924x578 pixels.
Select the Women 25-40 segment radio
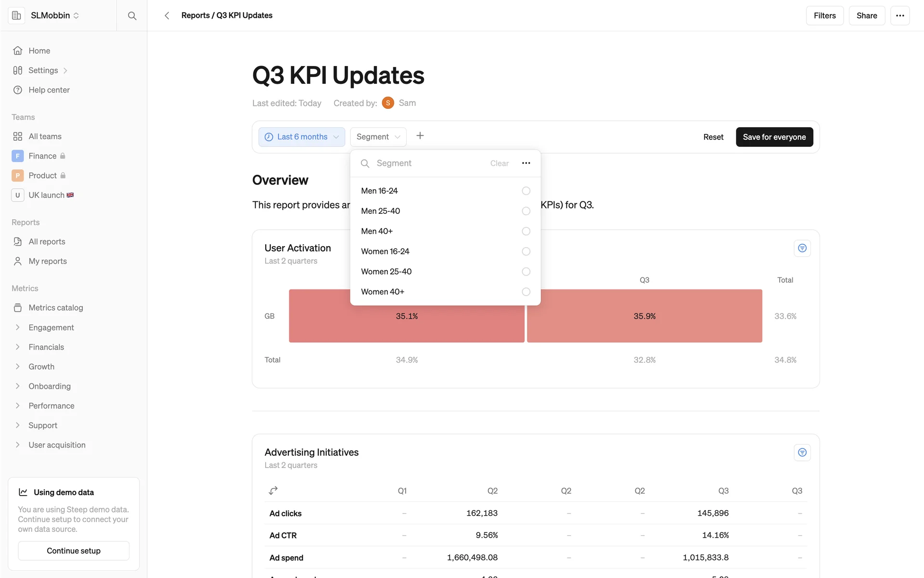pos(526,272)
